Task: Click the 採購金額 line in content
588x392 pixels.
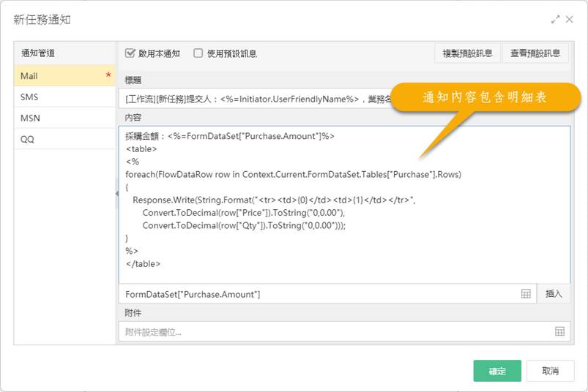Action: (230, 136)
